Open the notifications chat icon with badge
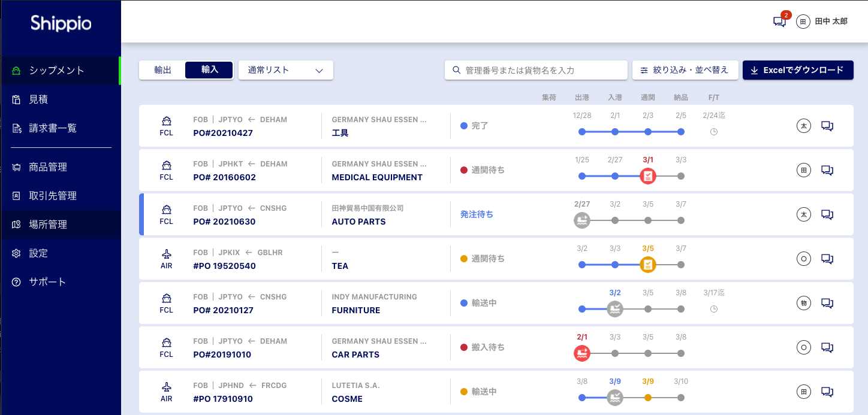 (779, 22)
